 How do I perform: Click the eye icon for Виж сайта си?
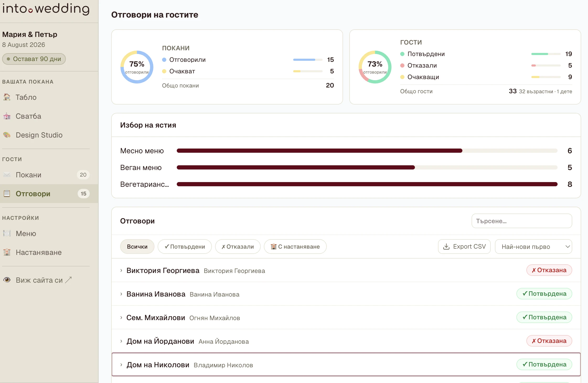pos(7,280)
